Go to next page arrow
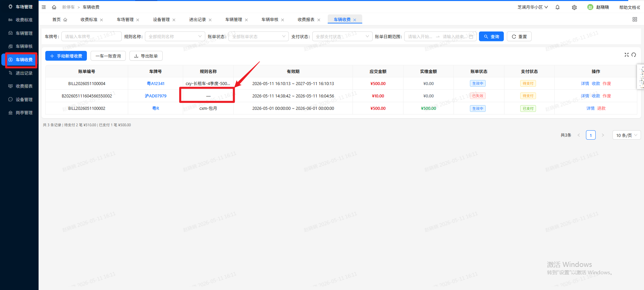 pos(603,135)
